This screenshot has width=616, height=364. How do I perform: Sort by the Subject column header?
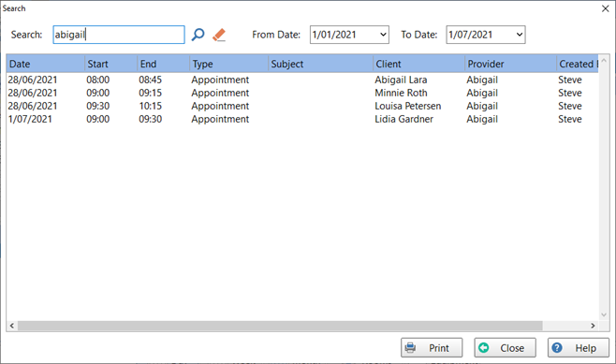[320, 64]
